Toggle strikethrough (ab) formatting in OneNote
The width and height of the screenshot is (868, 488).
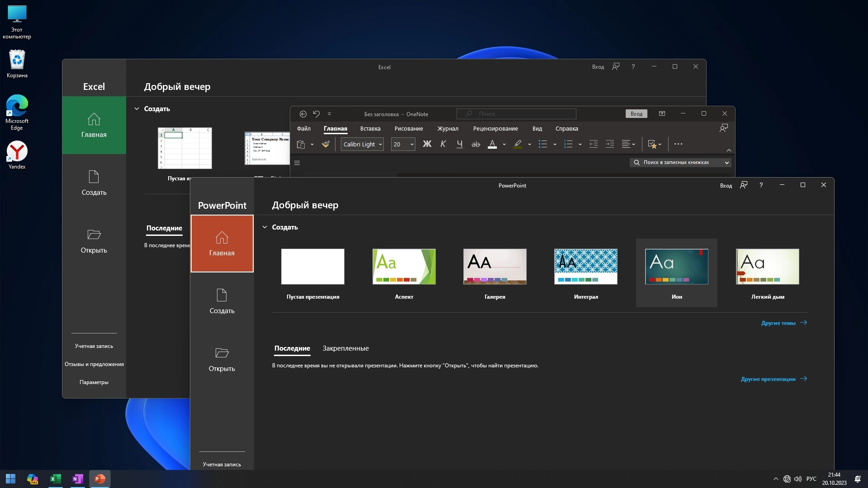pos(476,144)
